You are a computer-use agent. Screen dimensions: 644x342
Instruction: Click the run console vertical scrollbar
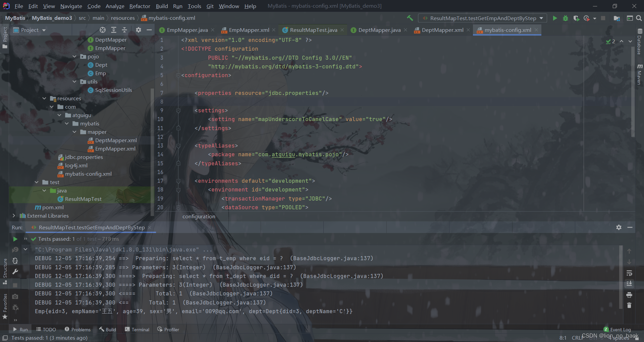621,278
